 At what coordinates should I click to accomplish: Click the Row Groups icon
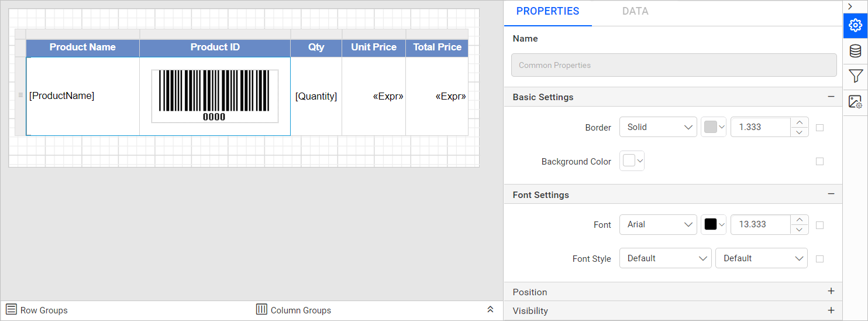pyautogui.click(x=11, y=309)
